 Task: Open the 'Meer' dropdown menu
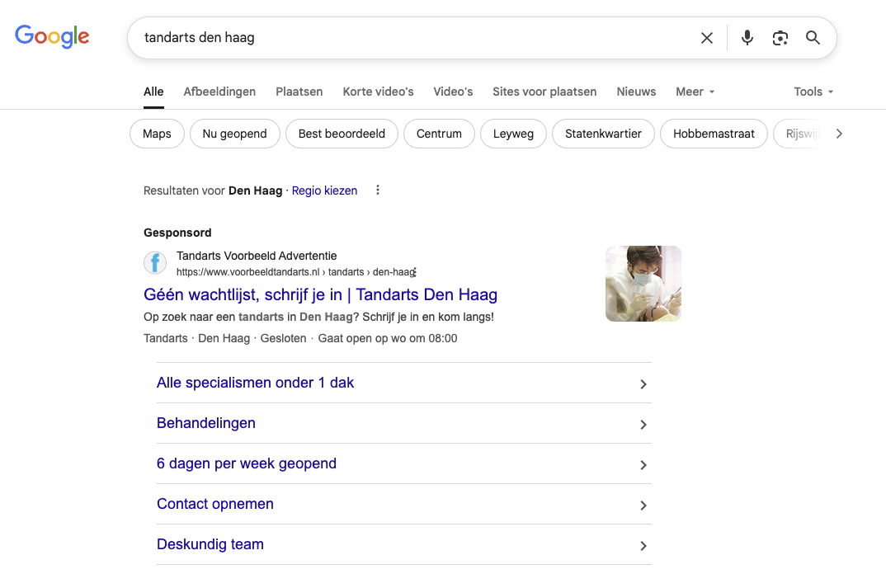tap(695, 92)
